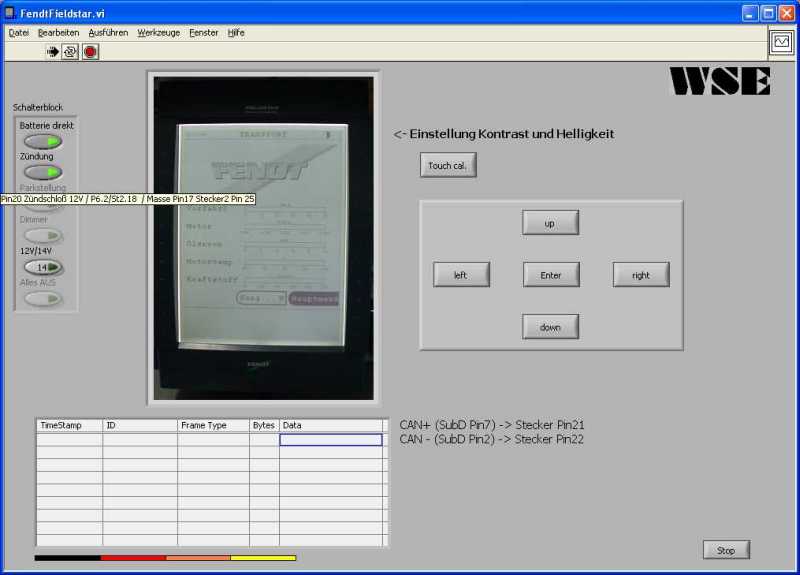Click the ID column header
Image resolution: width=800 pixels, height=575 pixels.
coord(140,426)
